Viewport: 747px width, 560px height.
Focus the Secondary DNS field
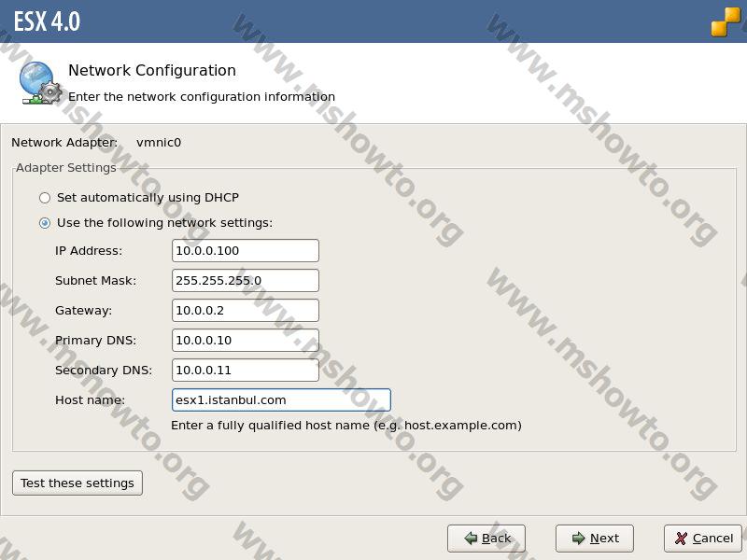[x=246, y=370]
